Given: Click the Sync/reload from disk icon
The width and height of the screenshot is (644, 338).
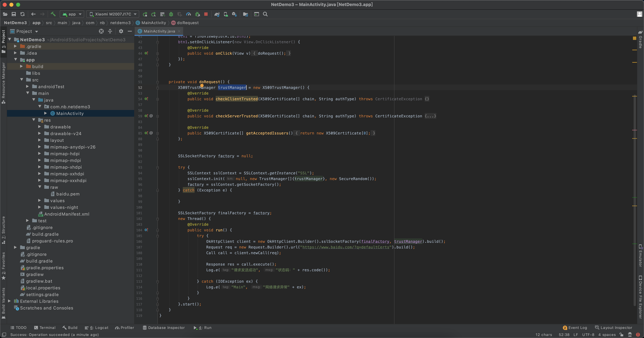Looking at the screenshot, I should pyautogui.click(x=22, y=14).
